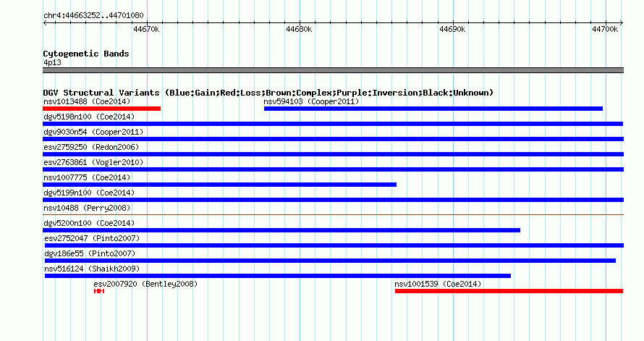Click the esv2759250 blue variant bar
Image resolution: width=644 pixels, height=341 pixels.
(x=333, y=154)
